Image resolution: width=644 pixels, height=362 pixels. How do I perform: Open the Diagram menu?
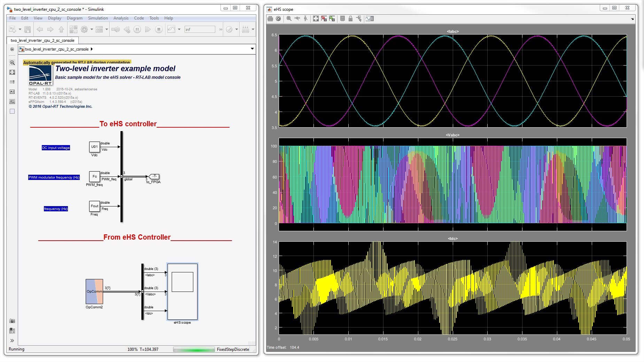[75, 18]
